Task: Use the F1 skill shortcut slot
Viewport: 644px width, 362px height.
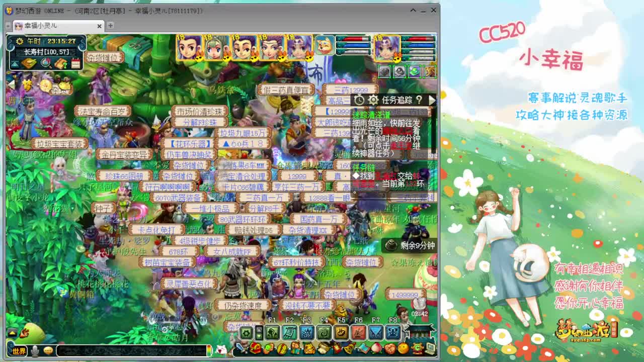Action: click(x=272, y=332)
